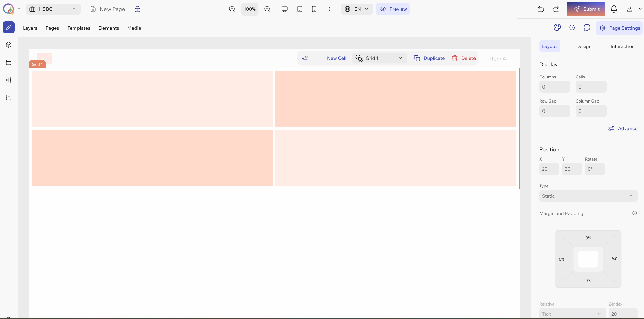Click the zoom out magnifier icon
644x319 pixels.
tap(267, 9)
